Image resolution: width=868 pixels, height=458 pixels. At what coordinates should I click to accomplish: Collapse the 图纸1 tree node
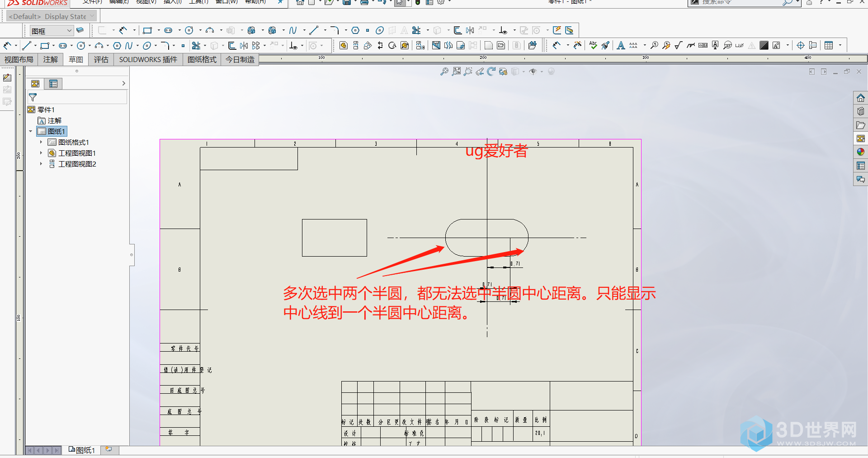31,131
